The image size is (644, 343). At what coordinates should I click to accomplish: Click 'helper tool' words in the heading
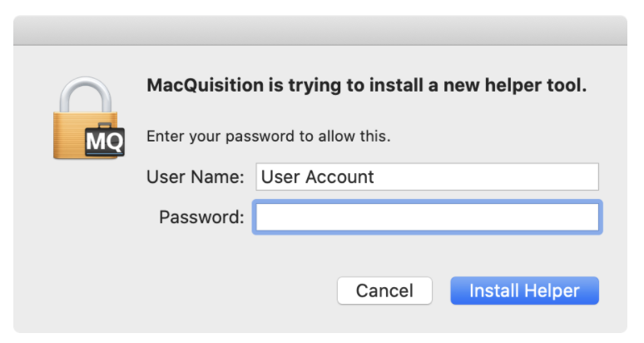[x=536, y=86]
